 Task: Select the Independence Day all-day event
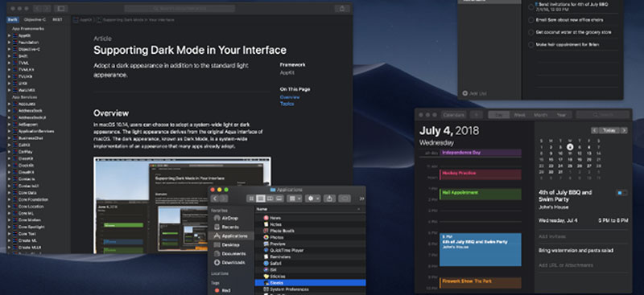tap(481, 153)
